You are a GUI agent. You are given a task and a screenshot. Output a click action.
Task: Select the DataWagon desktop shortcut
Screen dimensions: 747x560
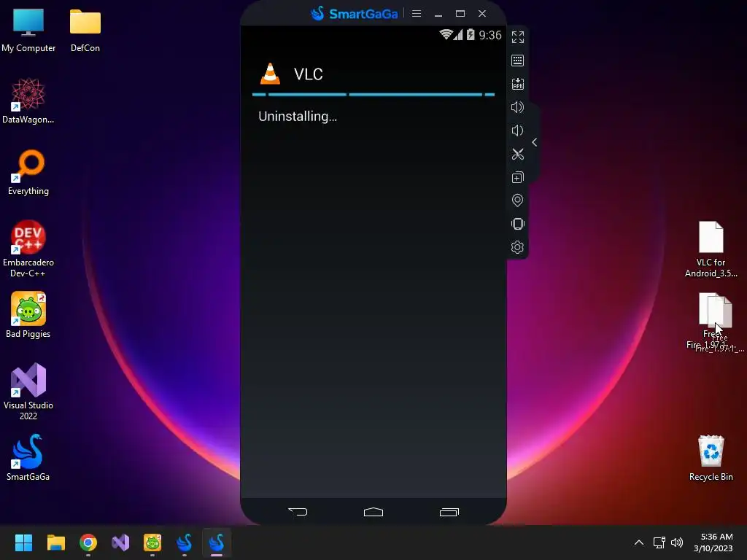pos(28,101)
